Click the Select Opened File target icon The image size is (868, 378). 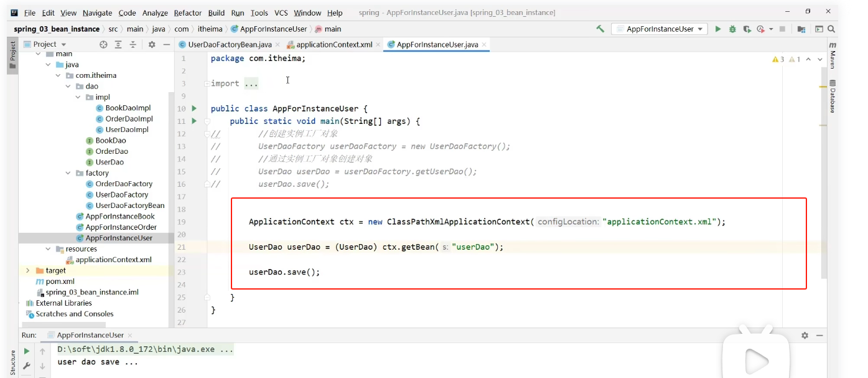(x=103, y=44)
